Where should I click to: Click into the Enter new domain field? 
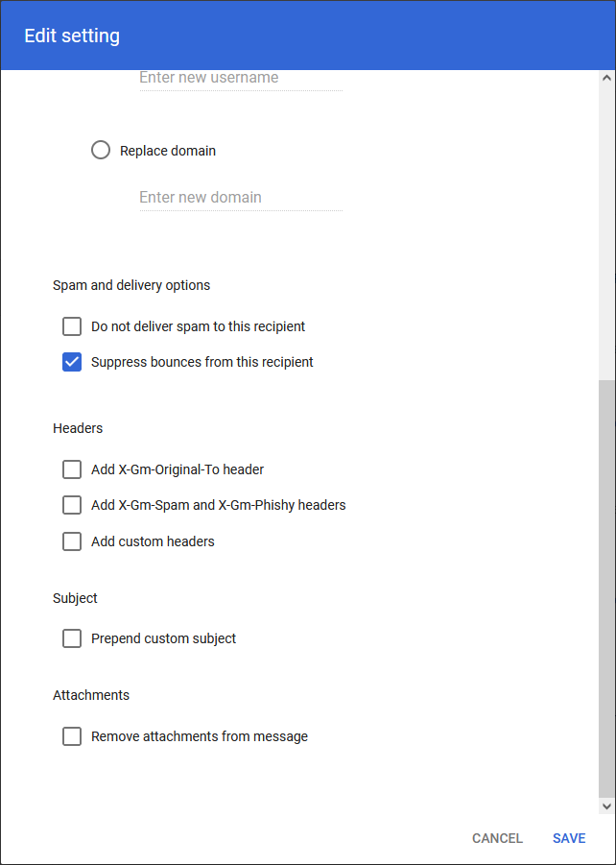point(240,198)
